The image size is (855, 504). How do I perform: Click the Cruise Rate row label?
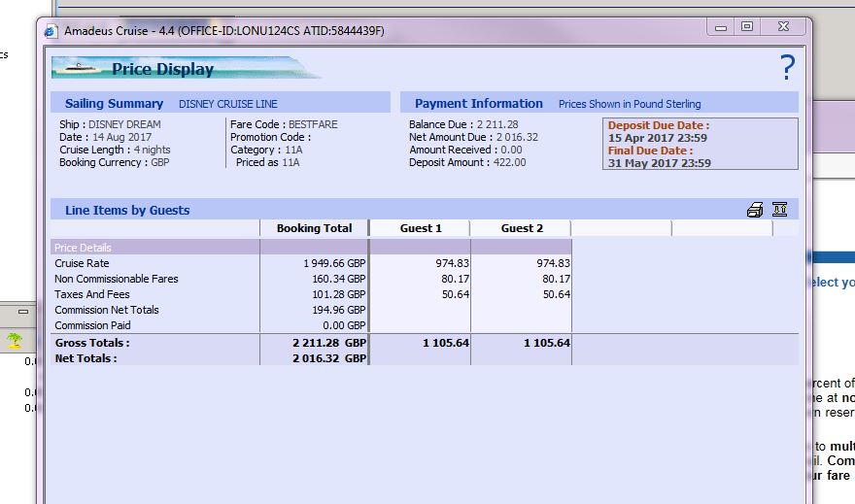[x=82, y=263]
